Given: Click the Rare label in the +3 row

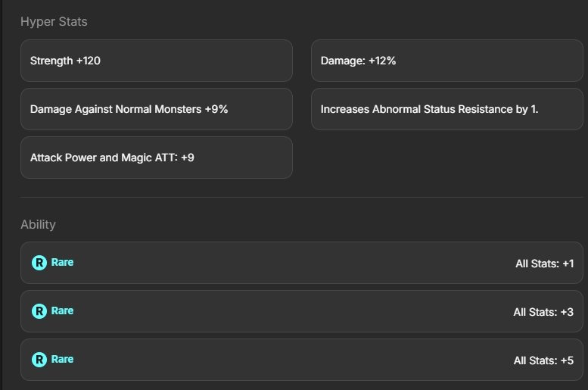Looking at the screenshot, I should (x=63, y=311).
